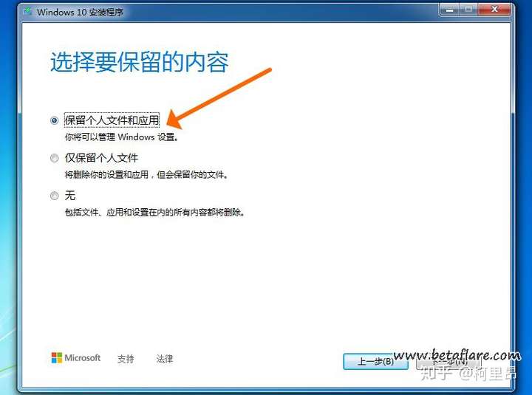Minimize the Windows 10 setup window
The width and height of the screenshot is (532, 395).
[450, 10]
